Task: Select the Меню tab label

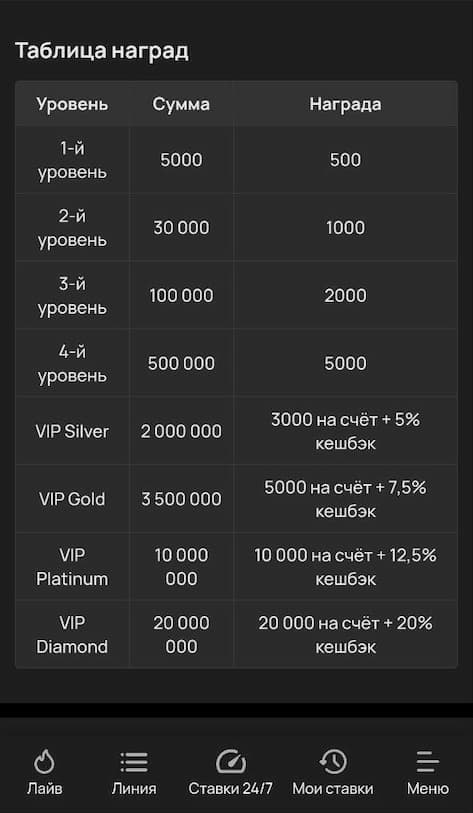Action: click(428, 789)
